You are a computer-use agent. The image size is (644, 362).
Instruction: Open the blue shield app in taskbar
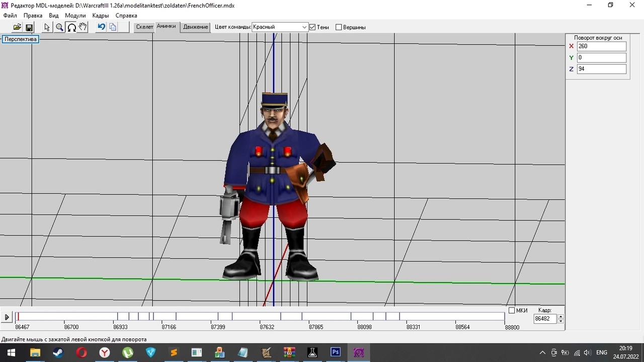click(150, 352)
